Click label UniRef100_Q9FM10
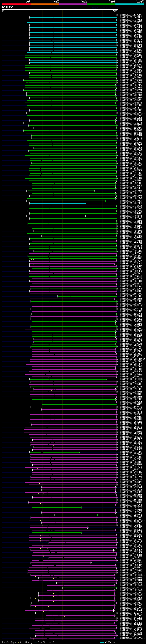 pos(131,306)
